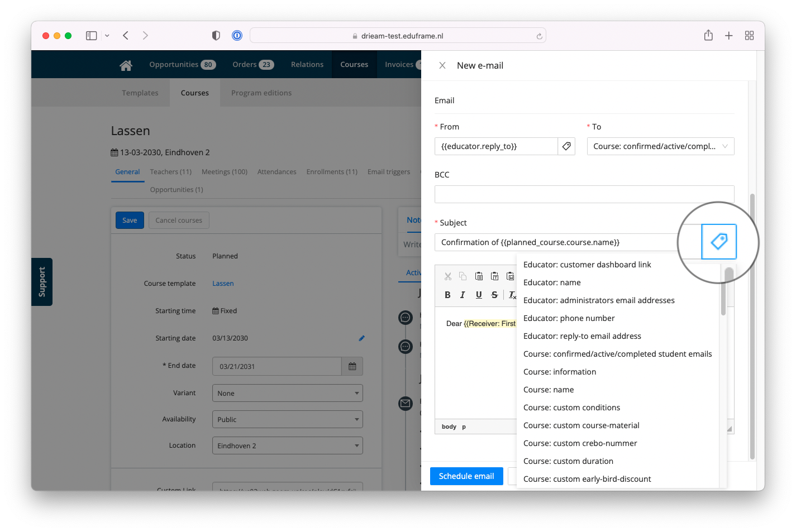Select 'Course: information' tag
Screen dimensions: 796x532
pos(560,372)
